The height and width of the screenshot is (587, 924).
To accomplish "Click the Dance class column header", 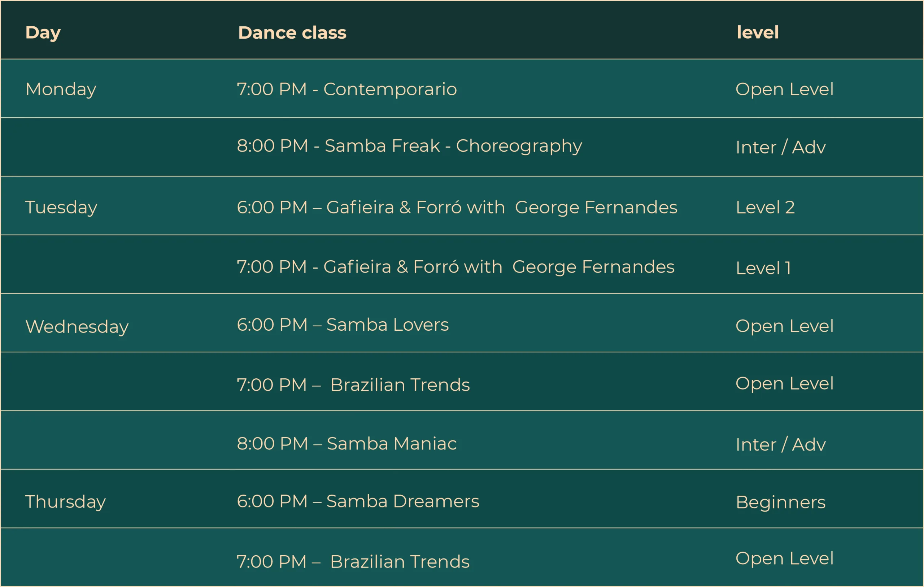I will 292,32.
